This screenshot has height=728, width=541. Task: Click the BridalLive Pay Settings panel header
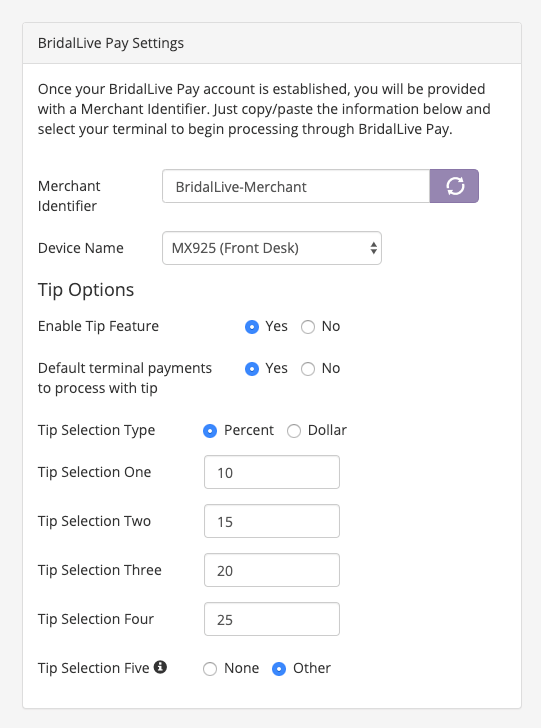coord(272,43)
